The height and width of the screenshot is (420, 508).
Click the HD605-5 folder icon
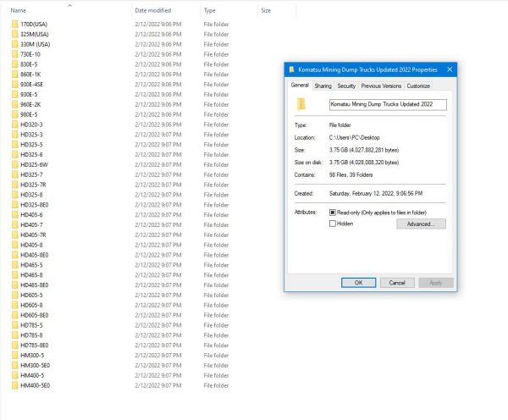(15, 295)
